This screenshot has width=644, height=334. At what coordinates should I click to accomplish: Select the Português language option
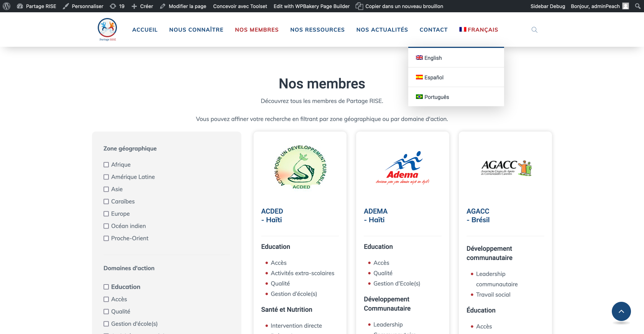456,97
